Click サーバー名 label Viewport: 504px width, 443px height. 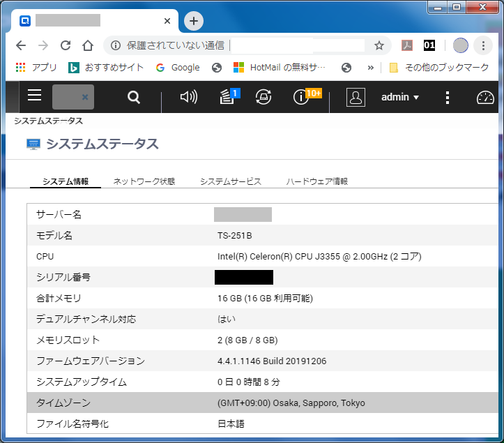tap(59, 215)
